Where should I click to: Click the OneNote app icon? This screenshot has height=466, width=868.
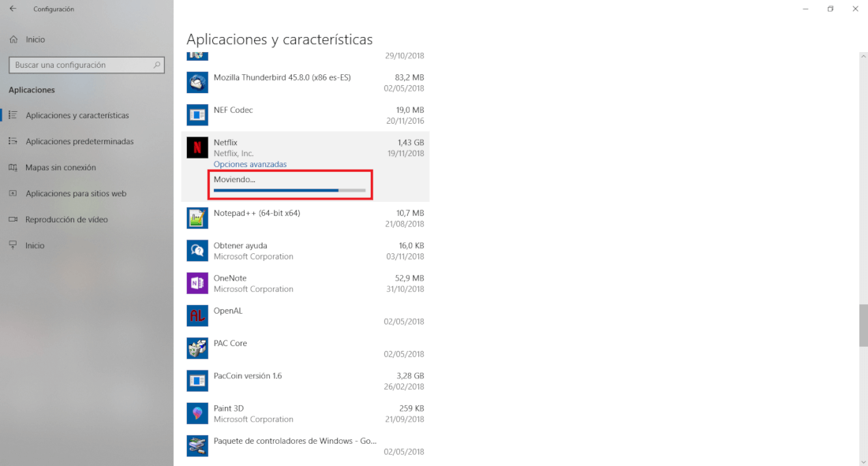(x=197, y=283)
